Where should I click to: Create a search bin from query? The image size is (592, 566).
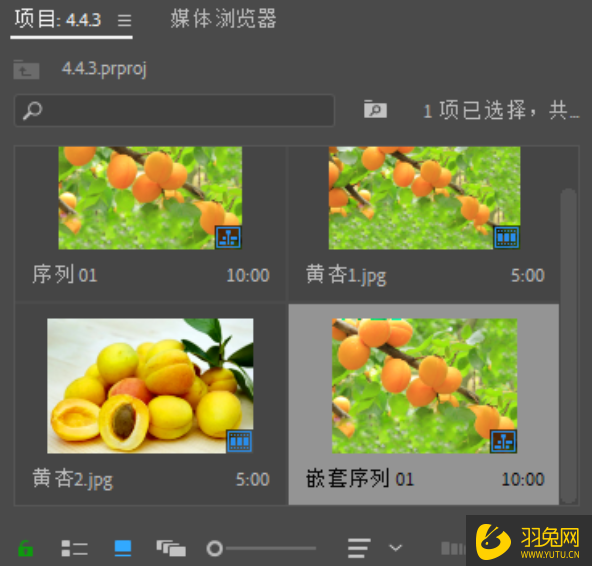click(375, 110)
